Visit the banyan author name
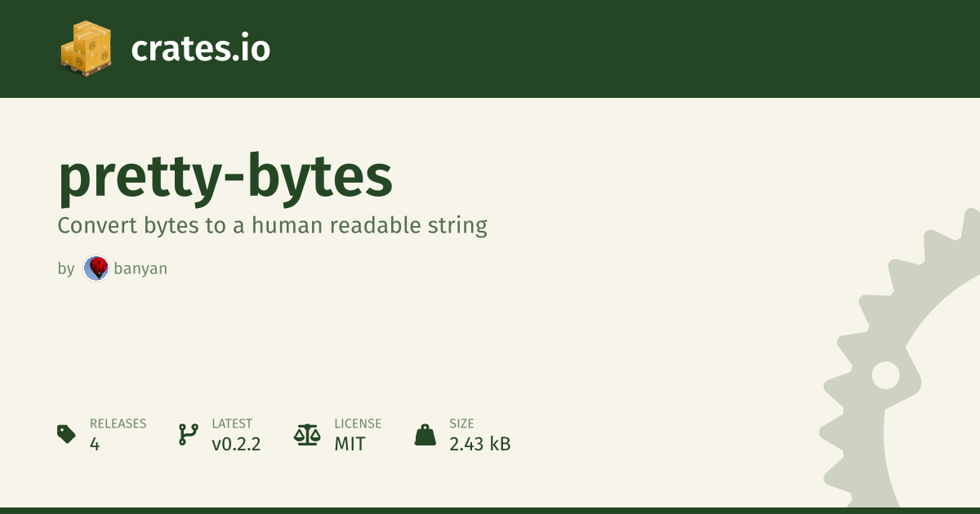The image size is (980, 514). 140,268
